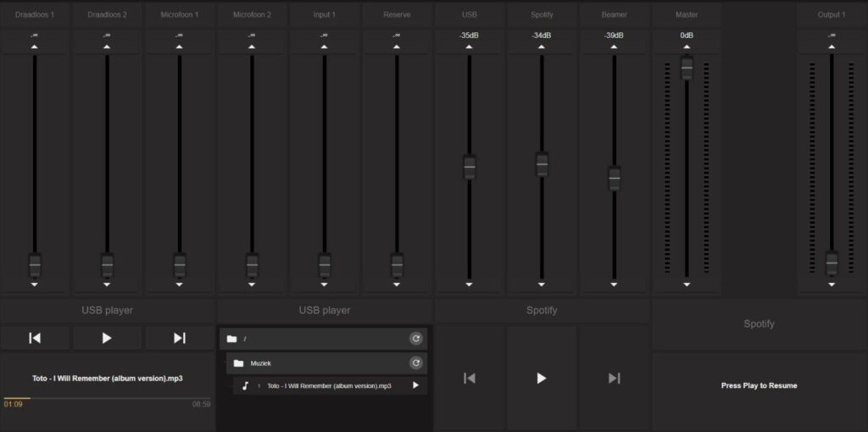Play the USB player track
Viewport: 868px width, 432px height.
(x=107, y=338)
